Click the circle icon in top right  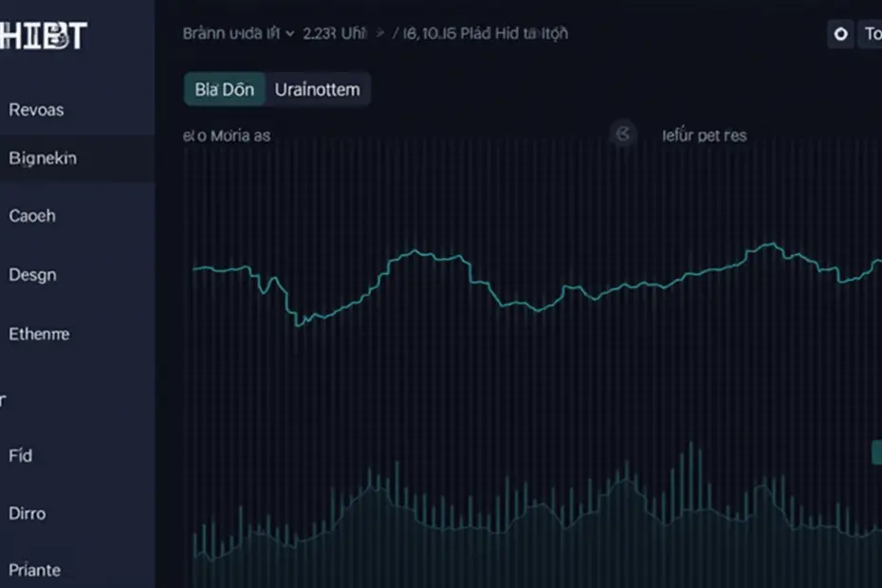point(841,34)
